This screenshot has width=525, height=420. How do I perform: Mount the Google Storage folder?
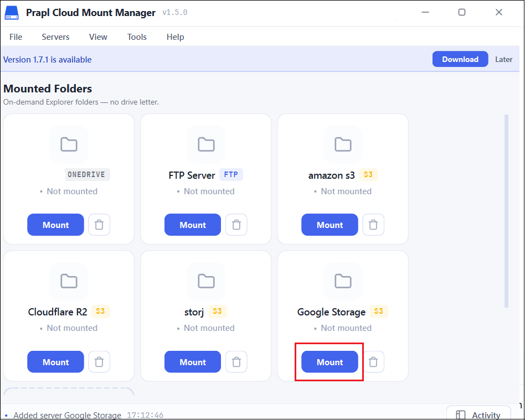coord(330,362)
